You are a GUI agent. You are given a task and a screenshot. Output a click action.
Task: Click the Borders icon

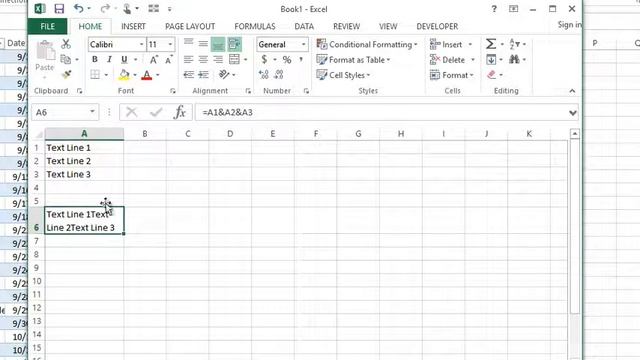pyautogui.click(x=95, y=75)
